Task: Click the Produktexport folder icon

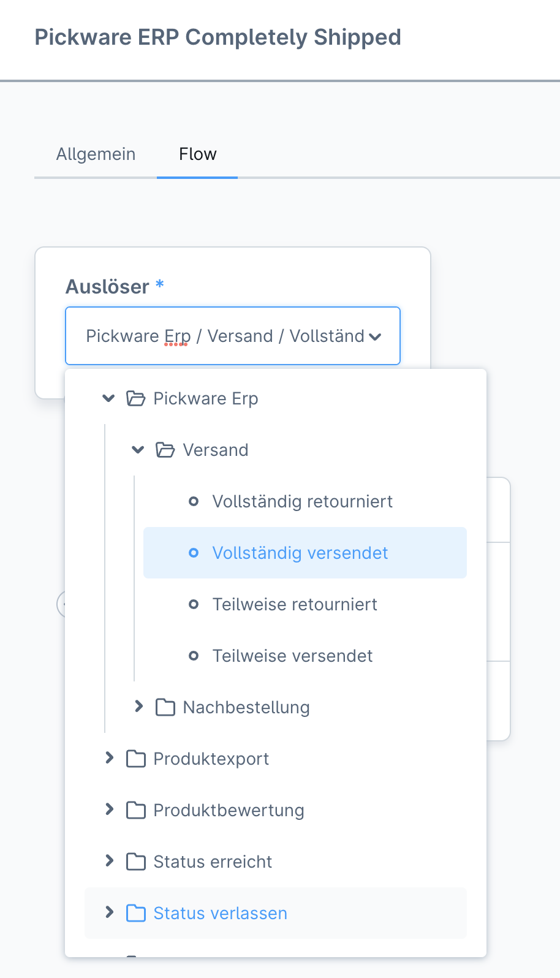Action: [x=135, y=759]
